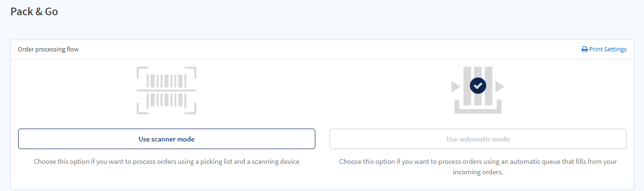Viewport: 644px width, 191px height.
Task: Click the barcode scanner illustration
Action: pyautogui.click(x=166, y=90)
